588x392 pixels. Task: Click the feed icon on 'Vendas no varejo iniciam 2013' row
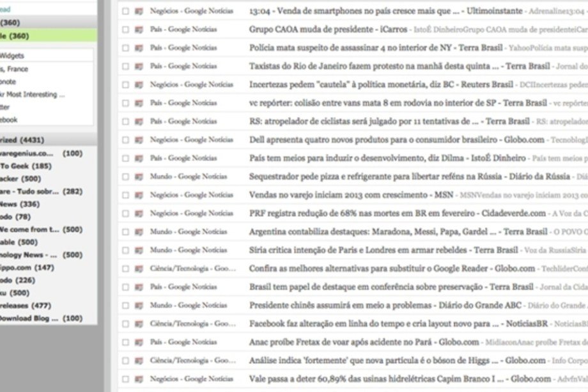(139, 195)
